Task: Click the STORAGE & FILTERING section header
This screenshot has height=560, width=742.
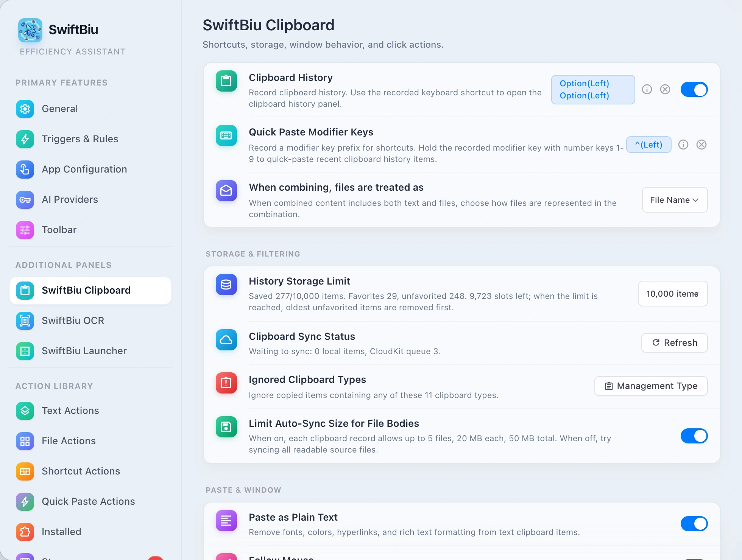Action: 253,254
